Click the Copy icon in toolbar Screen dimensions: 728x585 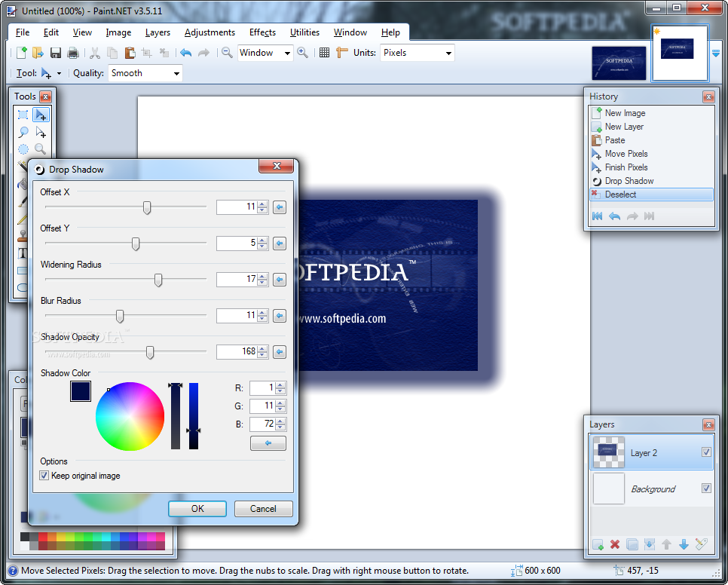point(112,53)
